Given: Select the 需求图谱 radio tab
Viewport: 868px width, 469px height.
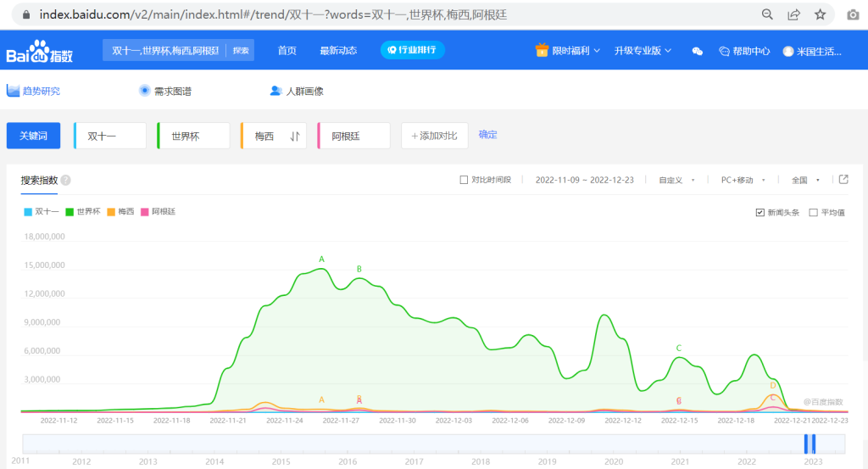Looking at the screenshot, I should click(165, 91).
